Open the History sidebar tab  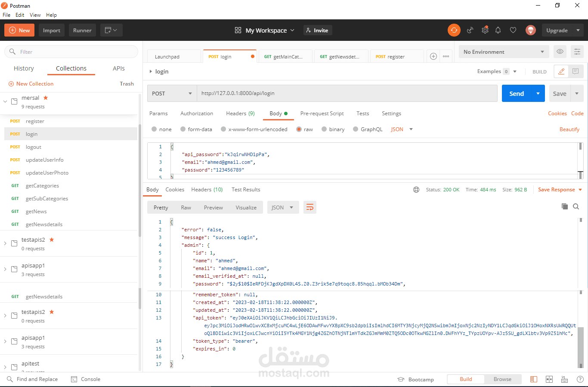24,68
